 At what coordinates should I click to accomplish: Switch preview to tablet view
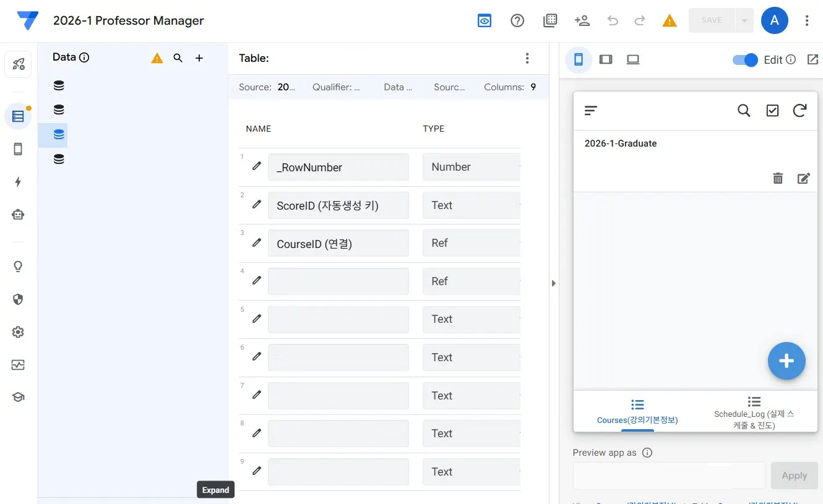(x=606, y=59)
